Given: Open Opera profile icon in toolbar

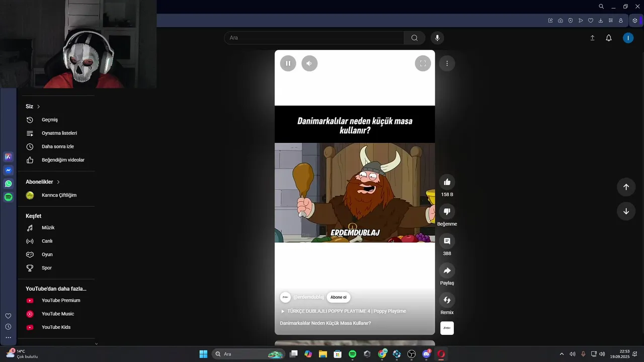Looking at the screenshot, I should tap(621, 21).
